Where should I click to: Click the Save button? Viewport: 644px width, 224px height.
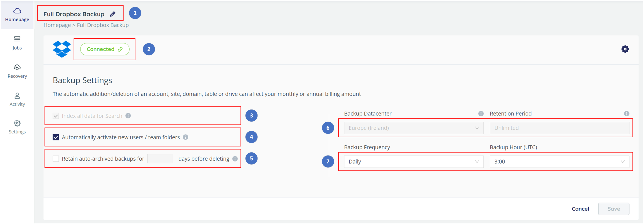coord(613,209)
